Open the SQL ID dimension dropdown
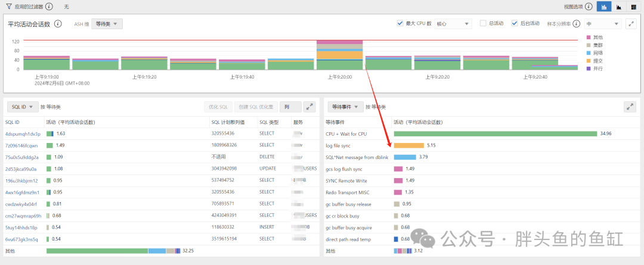This screenshot has width=644, height=265. [23, 107]
